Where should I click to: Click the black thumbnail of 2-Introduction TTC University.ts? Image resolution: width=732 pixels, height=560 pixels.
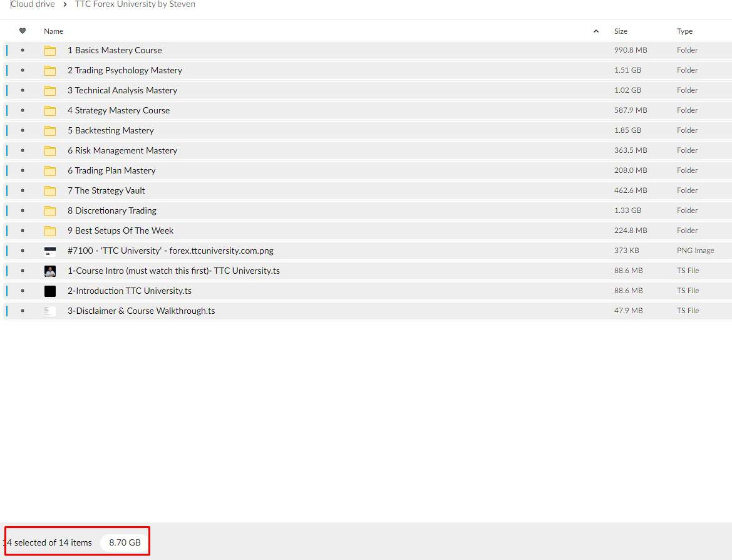pyautogui.click(x=50, y=291)
